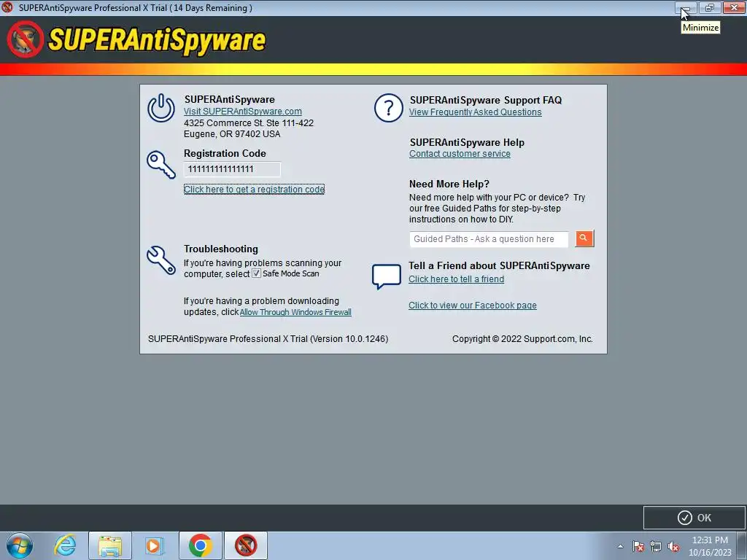Open Contact customer service link

click(x=460, y=154)
